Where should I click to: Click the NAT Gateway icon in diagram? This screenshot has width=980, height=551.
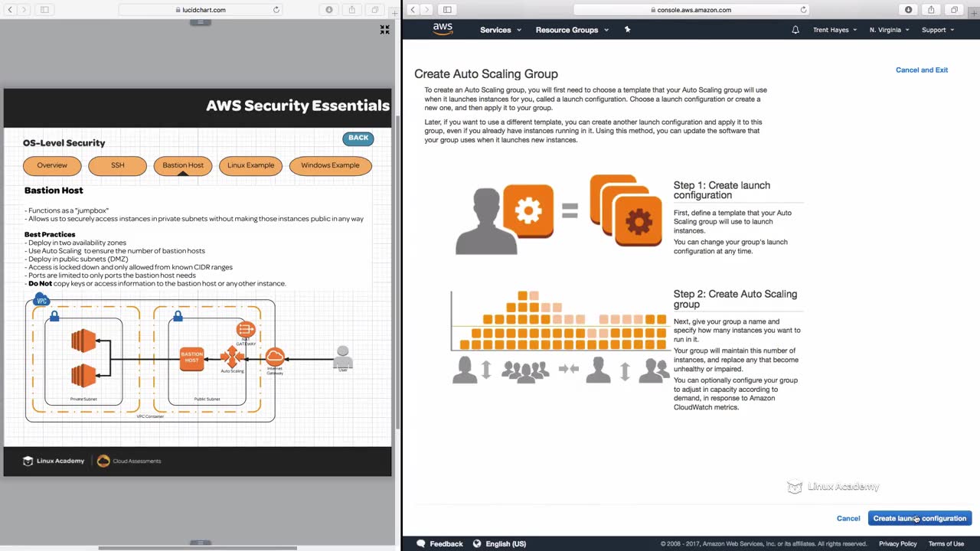pyautogui.click(x=246, y=330)
